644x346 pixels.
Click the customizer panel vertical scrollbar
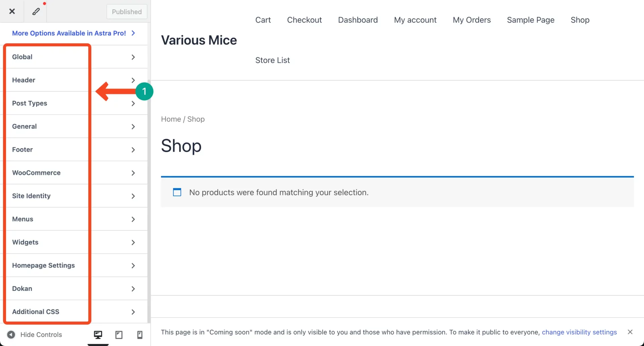coord(149,201)
